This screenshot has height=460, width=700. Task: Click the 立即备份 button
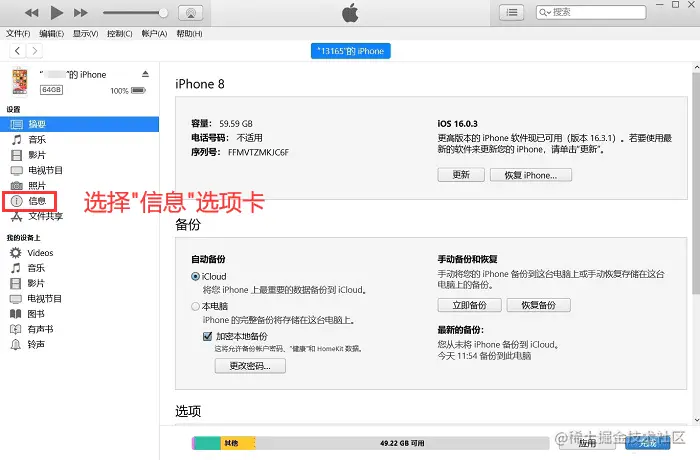(469, 305)
